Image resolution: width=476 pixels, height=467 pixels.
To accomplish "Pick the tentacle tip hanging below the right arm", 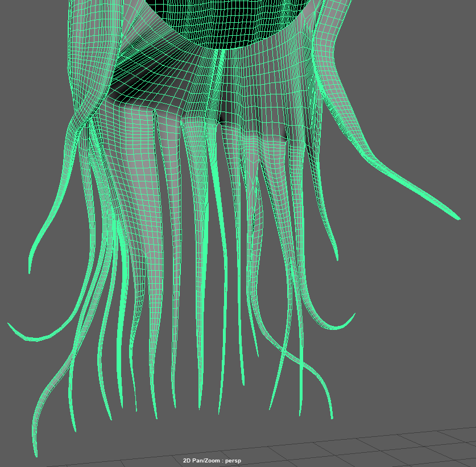I will [337, 259].
